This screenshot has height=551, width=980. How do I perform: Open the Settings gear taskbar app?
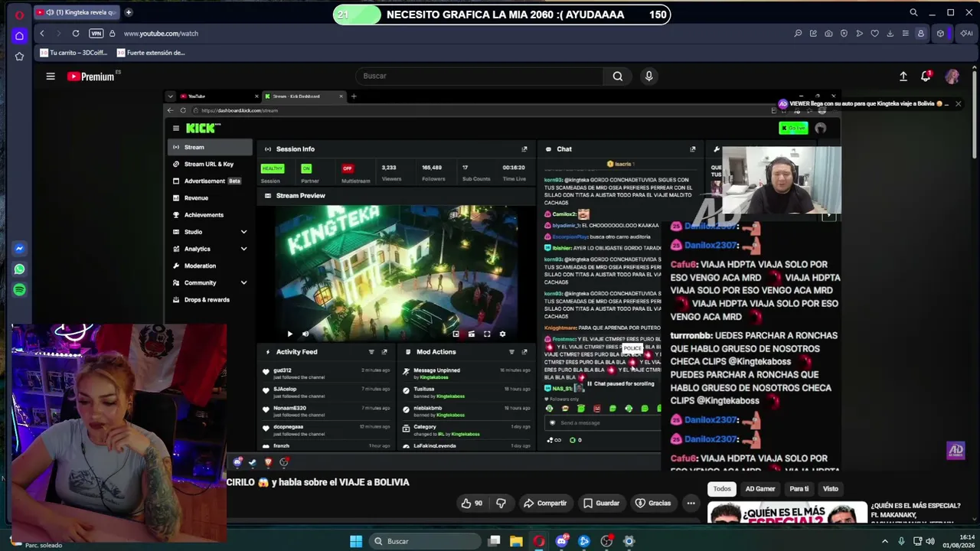point(629,541)
